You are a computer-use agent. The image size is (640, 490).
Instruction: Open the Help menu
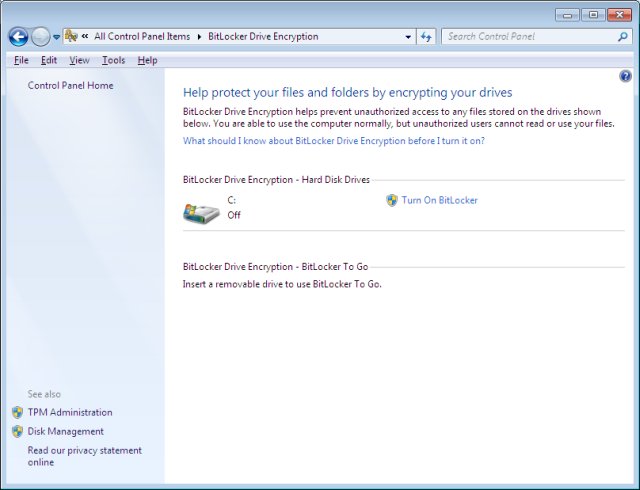pyautogui.click(x=147, y=60)
